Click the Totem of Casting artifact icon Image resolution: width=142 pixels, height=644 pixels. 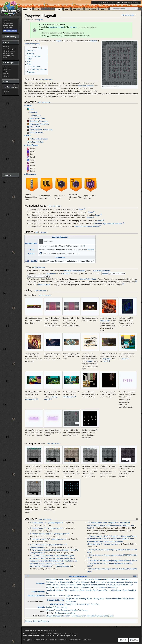[28, 142]
